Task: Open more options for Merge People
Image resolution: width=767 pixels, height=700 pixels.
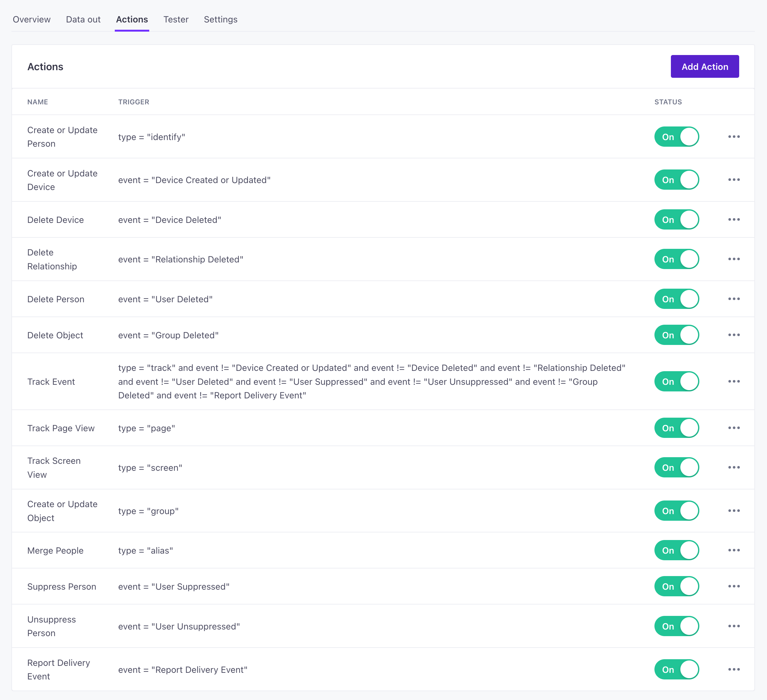Action: (x=733, y=550)
